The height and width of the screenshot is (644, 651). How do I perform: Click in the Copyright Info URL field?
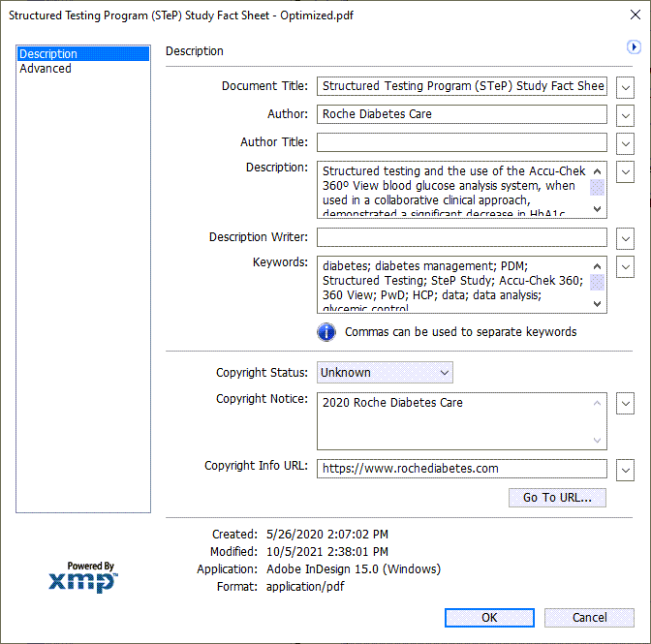pos(462,469)
